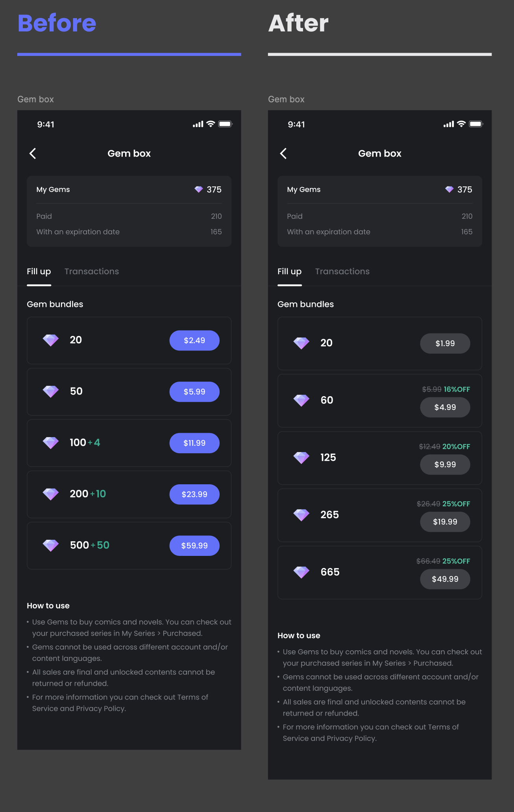Purchase the $59.99 gem bundle
The height and width of the screenshot is (812, 514).
pyautogui.click(x=194, y=546)
